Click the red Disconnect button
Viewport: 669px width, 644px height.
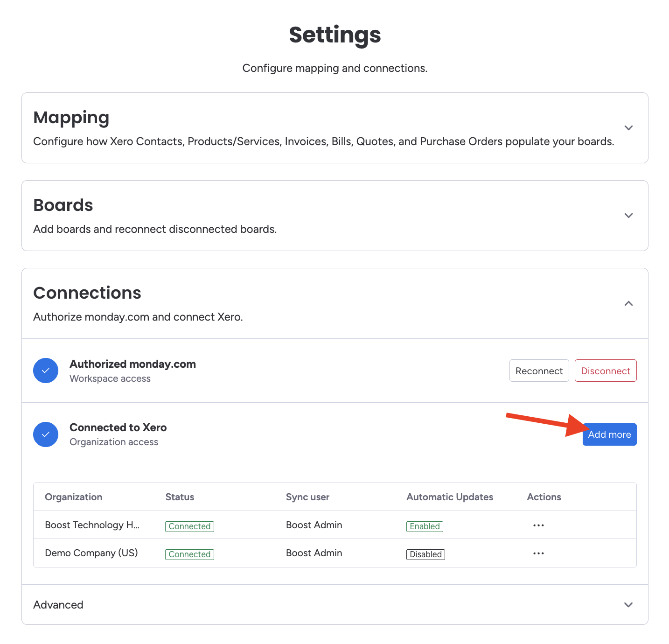click(x=605, y=371)
